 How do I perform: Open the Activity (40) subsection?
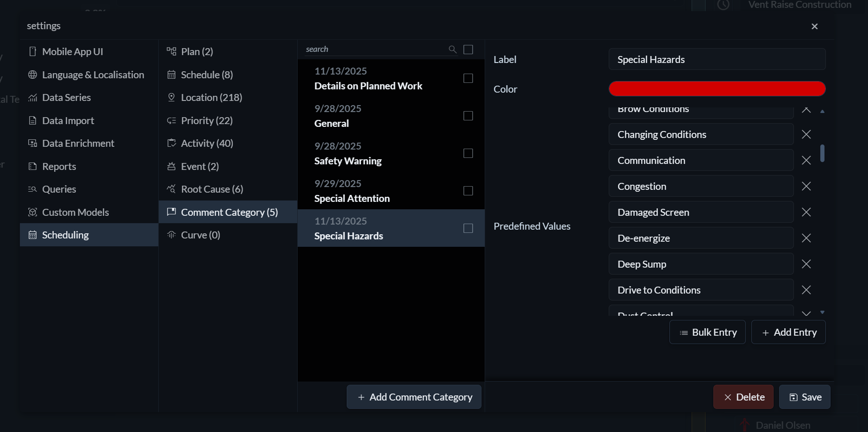coord(228,143)
